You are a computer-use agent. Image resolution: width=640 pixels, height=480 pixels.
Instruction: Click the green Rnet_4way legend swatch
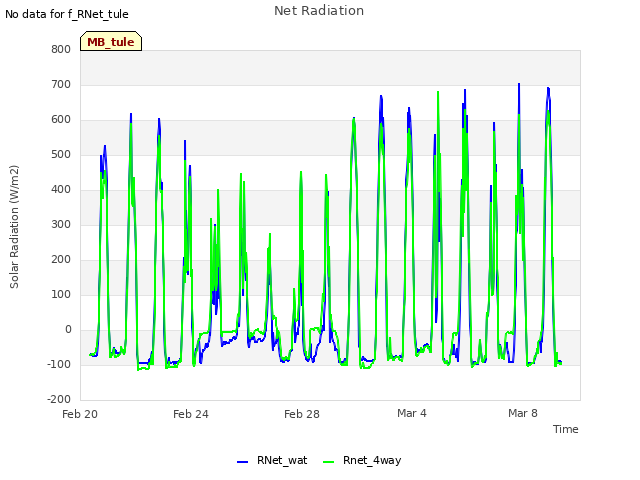328,462
